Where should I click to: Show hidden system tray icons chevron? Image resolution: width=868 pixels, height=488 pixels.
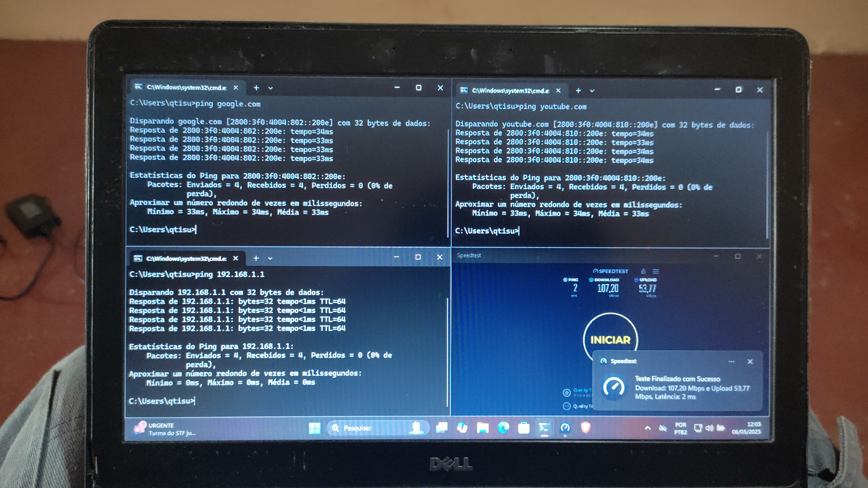click(647, 428)
